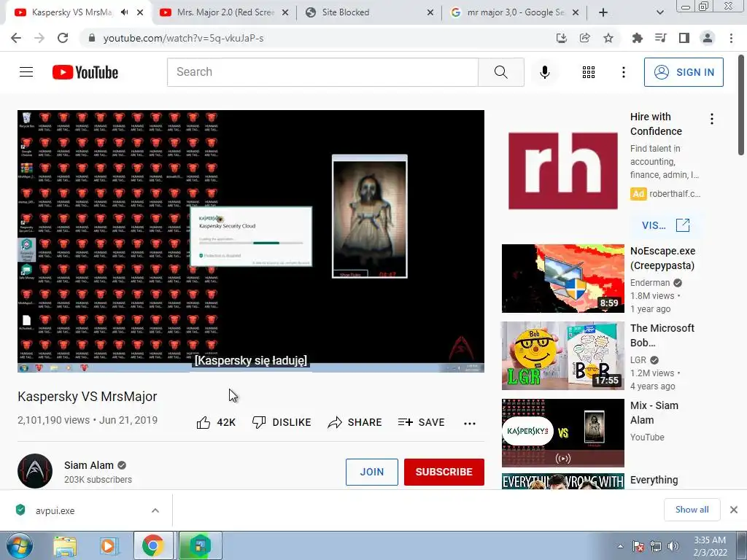
Task: Go back with the browser back arrow
Action: (16, 38)
